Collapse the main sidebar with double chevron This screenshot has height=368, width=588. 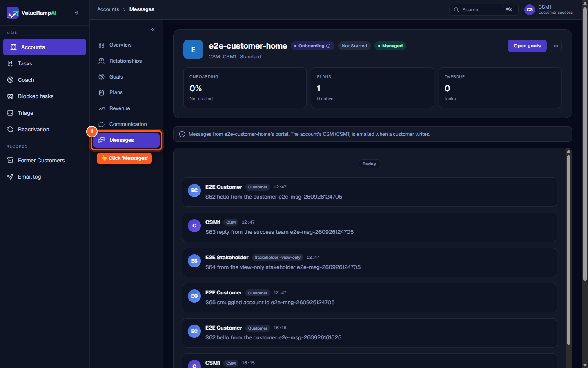pyautogui.click(x=77, y=13)
